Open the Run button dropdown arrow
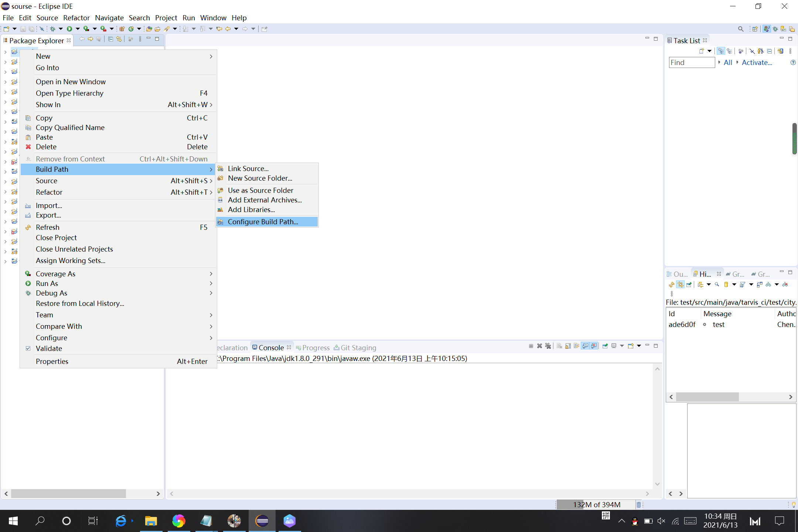The height and width of the screenshot is (532, 798). 78,29
